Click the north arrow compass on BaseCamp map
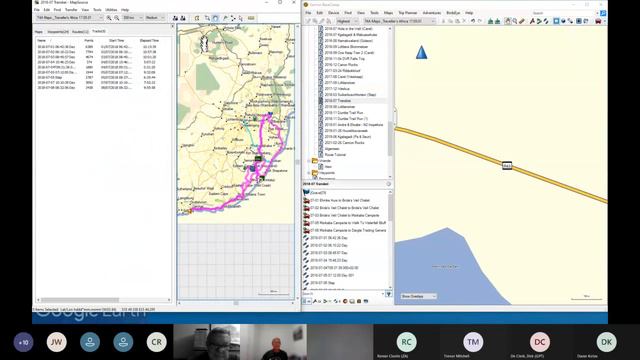 coord(421,52)
